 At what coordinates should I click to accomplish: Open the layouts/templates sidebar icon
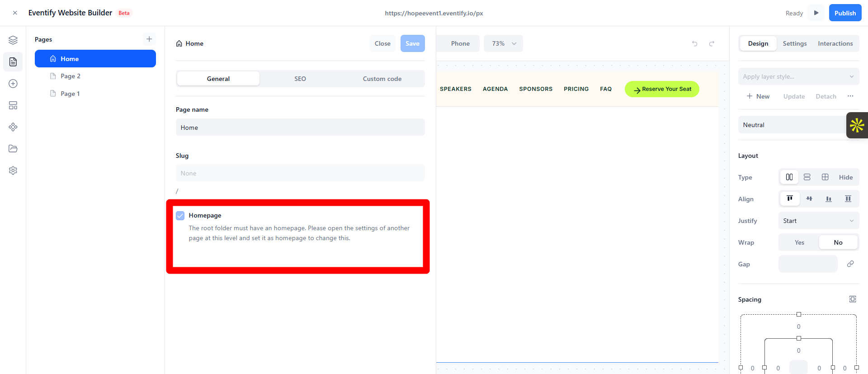(13, 105)
